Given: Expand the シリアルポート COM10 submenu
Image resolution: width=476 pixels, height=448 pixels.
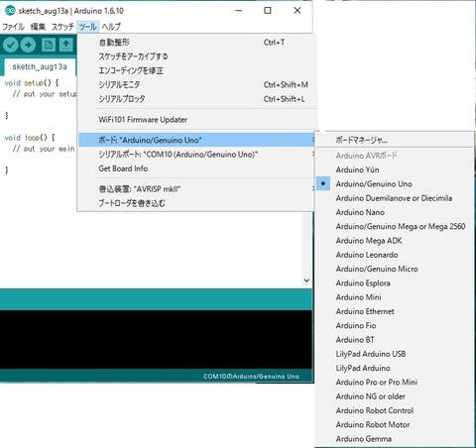Looking at the screenshot, I should [x=196, y=155].
